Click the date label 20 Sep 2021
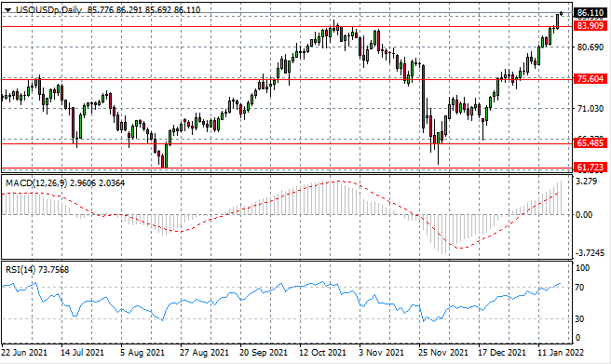 (x=264, y=353)
